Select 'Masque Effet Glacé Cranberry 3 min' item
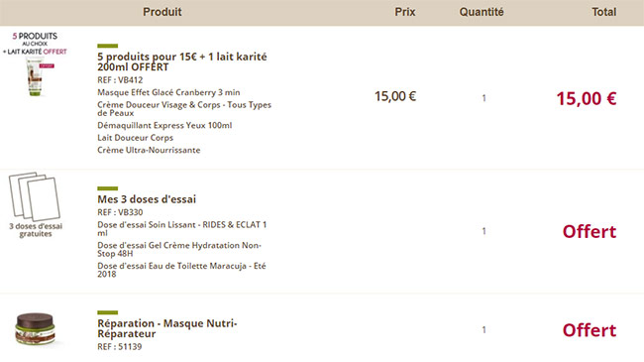 (x=168, y=92)
